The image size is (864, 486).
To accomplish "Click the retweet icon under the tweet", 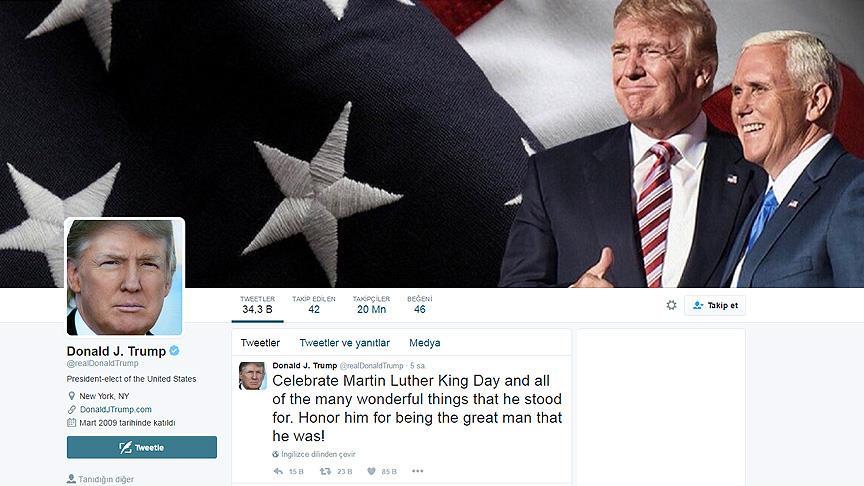I will [x=326, y=471].
